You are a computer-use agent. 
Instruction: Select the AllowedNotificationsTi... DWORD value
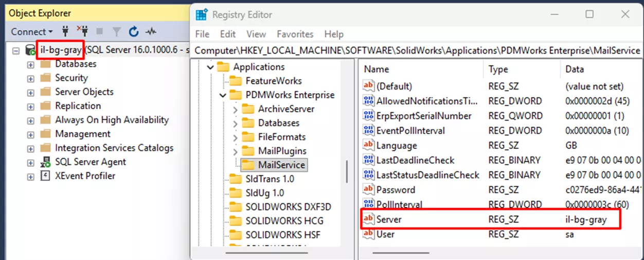pos(427,101)
